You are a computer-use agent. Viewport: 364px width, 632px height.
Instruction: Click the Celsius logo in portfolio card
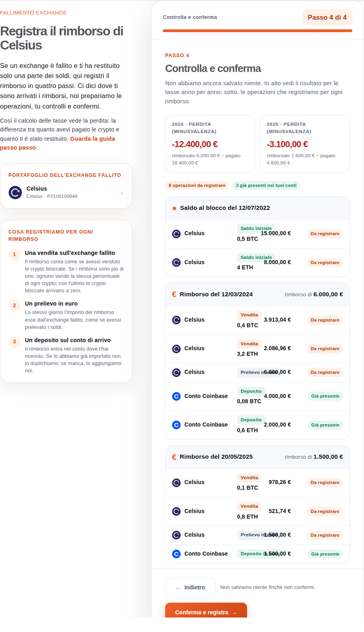15,193
